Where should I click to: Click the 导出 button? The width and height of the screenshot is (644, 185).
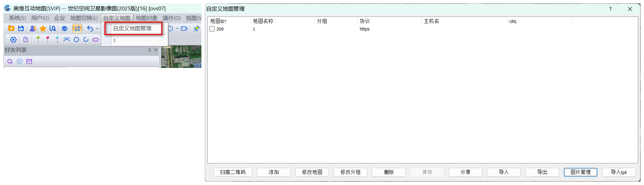coord(542,172)
